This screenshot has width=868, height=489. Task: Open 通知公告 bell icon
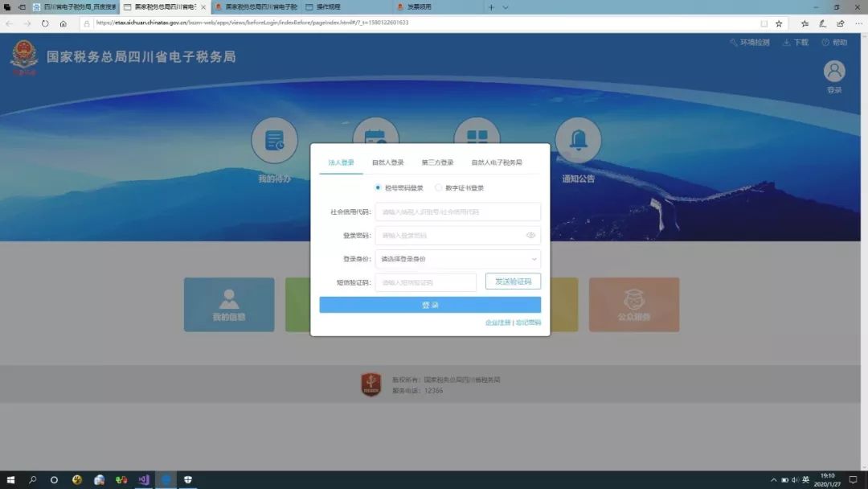578,141
